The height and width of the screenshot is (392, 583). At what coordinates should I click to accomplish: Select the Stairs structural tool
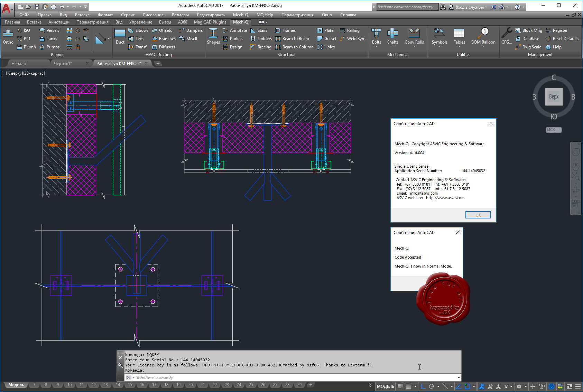259,30
